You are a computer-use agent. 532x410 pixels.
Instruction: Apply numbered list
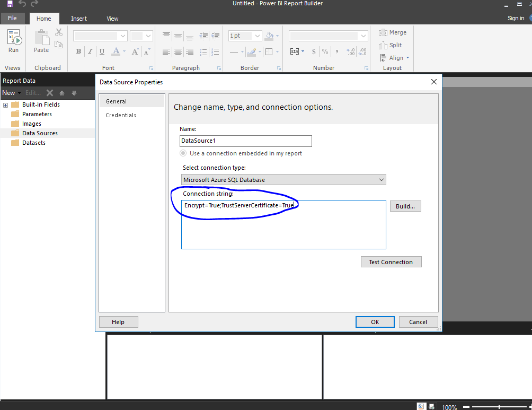[x=215, y=52]
